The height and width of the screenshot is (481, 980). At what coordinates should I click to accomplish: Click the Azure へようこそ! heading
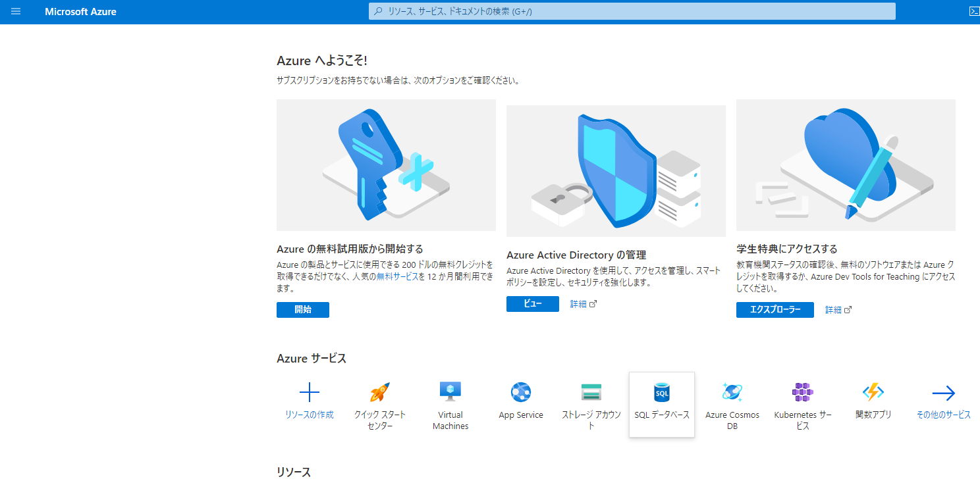[322, 61]
